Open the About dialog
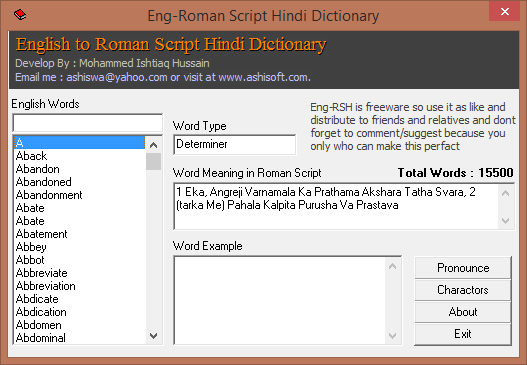Image resolution: width=527 pixels, height=365 pixels. click(x=463, y=312)
